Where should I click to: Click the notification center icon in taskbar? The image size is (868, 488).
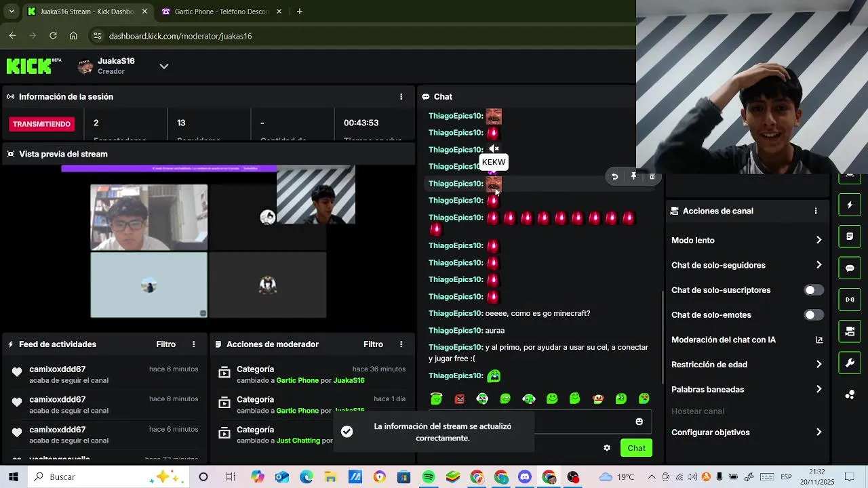850,477
